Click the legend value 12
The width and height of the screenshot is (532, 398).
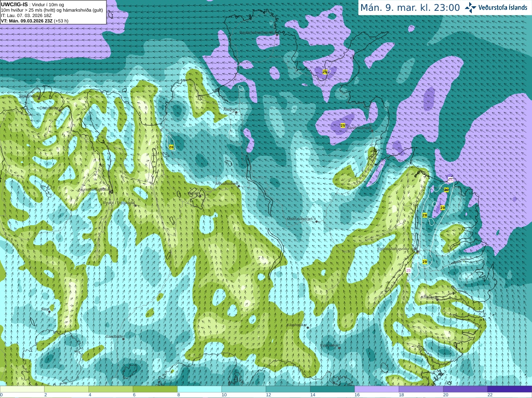pyautogui.click(x=268, y=395)
